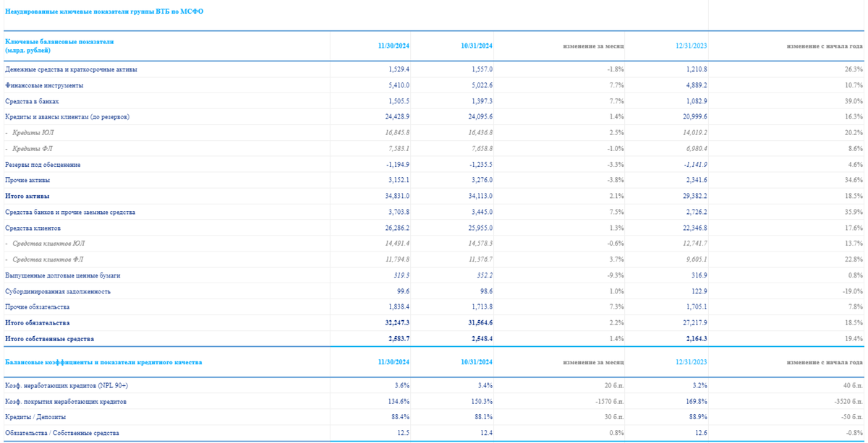
Task: Select the value 1,397.3
Action: pyautogui.click(x=482, y=101)
